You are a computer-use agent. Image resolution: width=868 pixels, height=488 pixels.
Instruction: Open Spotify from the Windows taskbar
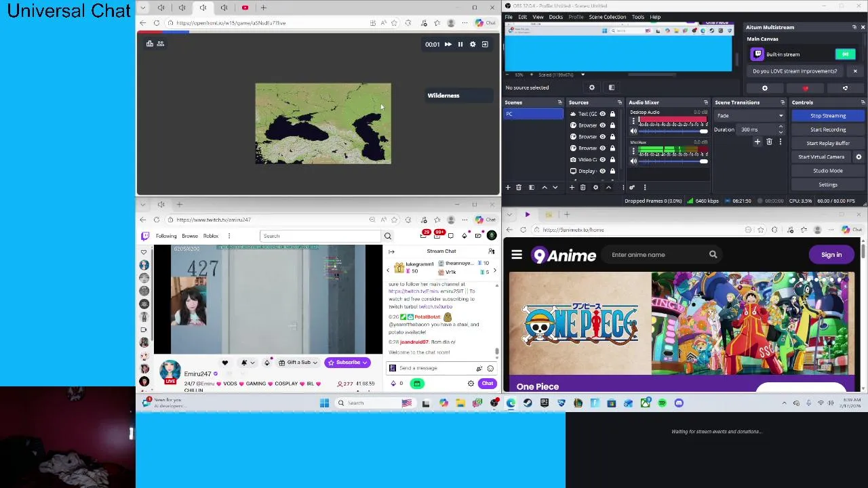click(662, 403)
